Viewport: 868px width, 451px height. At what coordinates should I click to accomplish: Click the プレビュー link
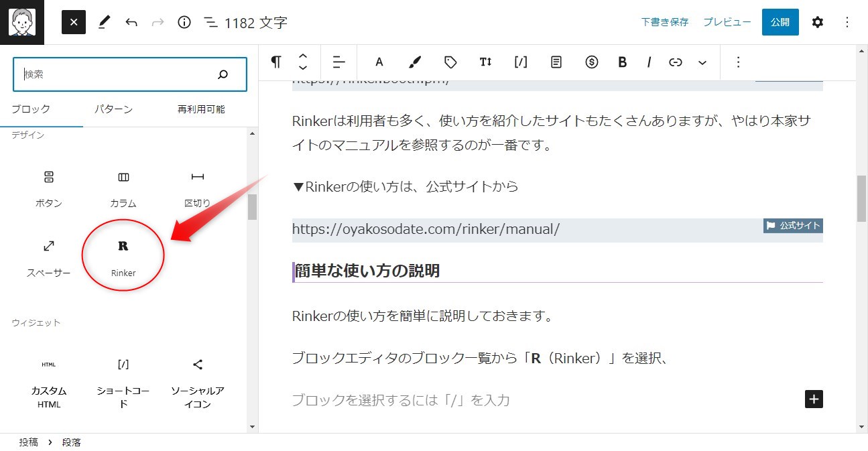coord(727,21)
